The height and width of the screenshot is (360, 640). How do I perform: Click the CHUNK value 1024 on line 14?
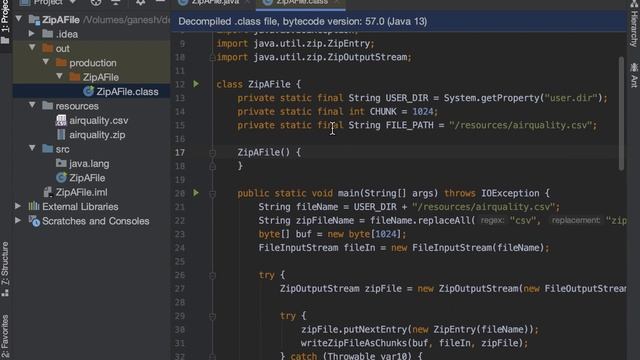pyautogui.click(x=422, y=111)
